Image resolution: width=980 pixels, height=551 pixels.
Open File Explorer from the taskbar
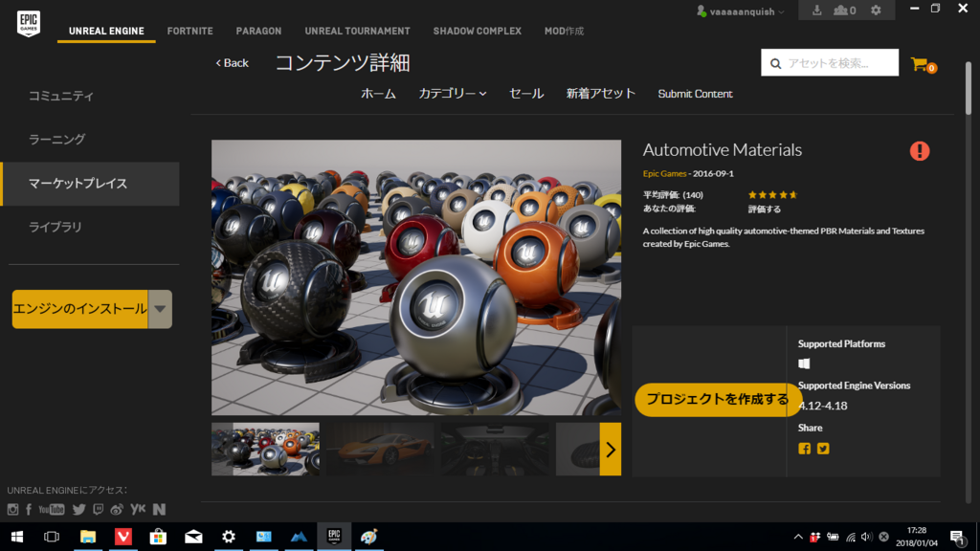click(x=87, y=537)
